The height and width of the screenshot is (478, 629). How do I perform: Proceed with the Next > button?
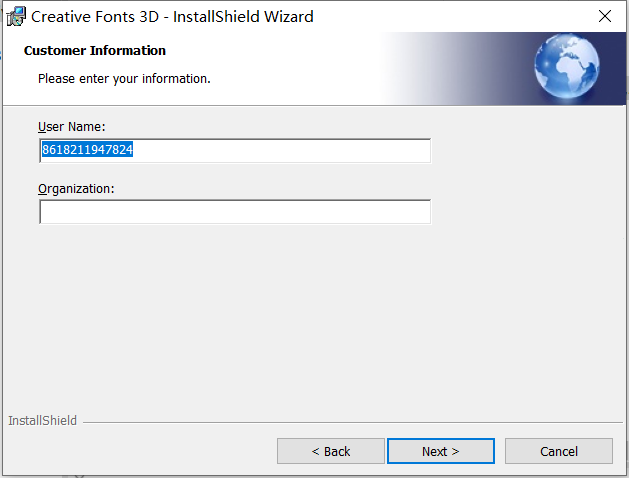pyautogui.click(x=440, y=451)
